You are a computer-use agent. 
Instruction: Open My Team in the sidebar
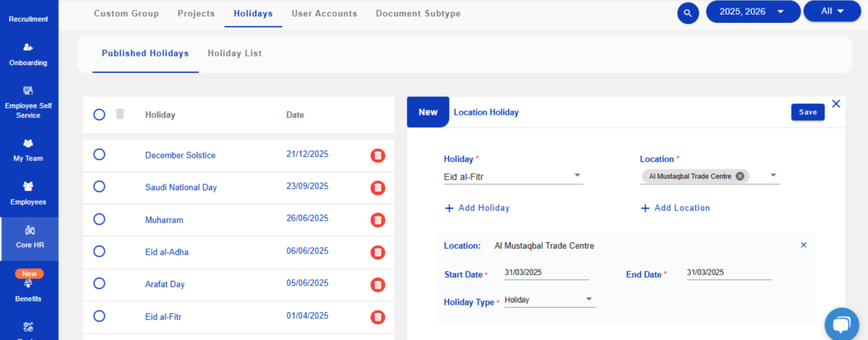coord(28,150)
